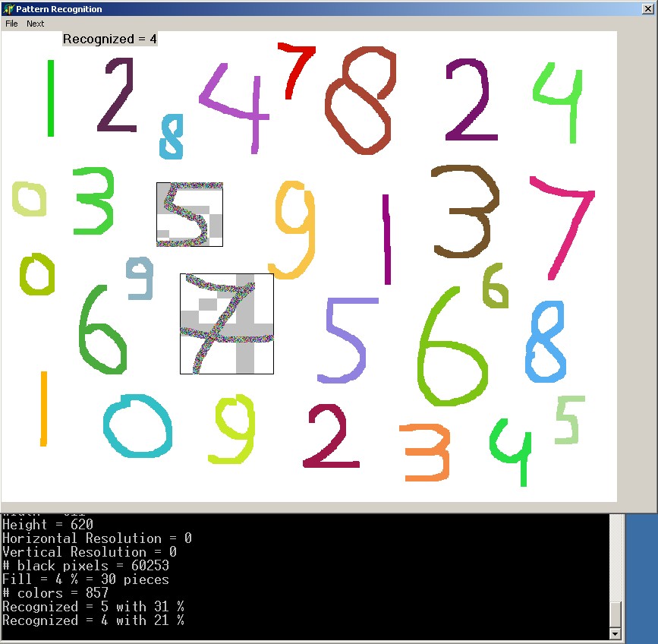Click the crimson digit 2 at bottom
This screenshot has height=644, width=658.
coord(331,437)
